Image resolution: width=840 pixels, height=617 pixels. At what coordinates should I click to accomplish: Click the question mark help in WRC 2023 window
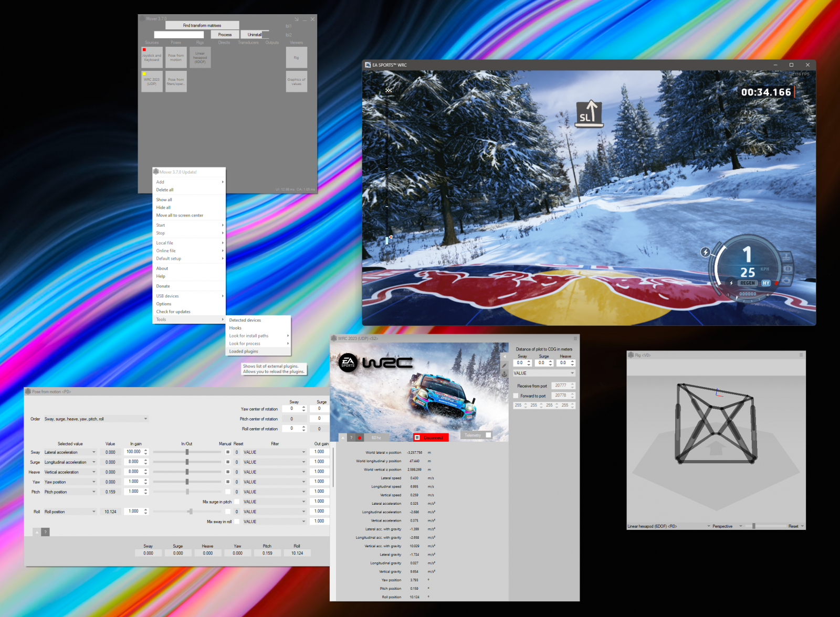[x=351, y=438]
